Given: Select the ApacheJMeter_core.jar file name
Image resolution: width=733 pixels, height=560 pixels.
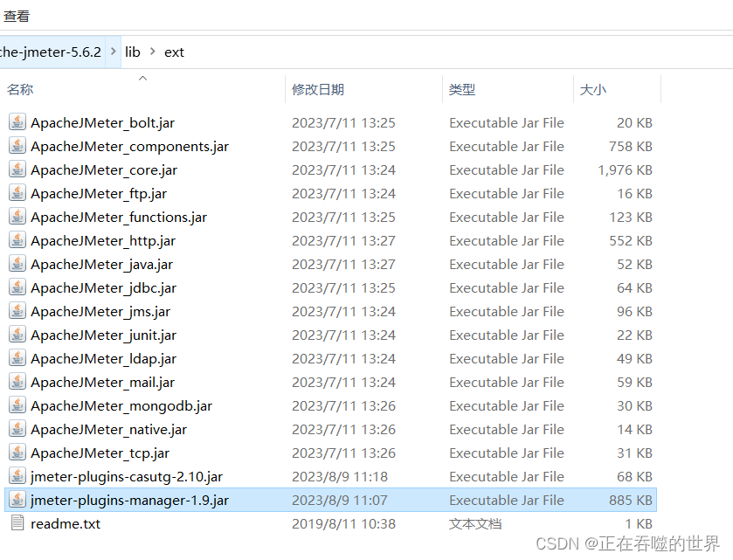Looking at the screenshot, I should tap(104, 169).
